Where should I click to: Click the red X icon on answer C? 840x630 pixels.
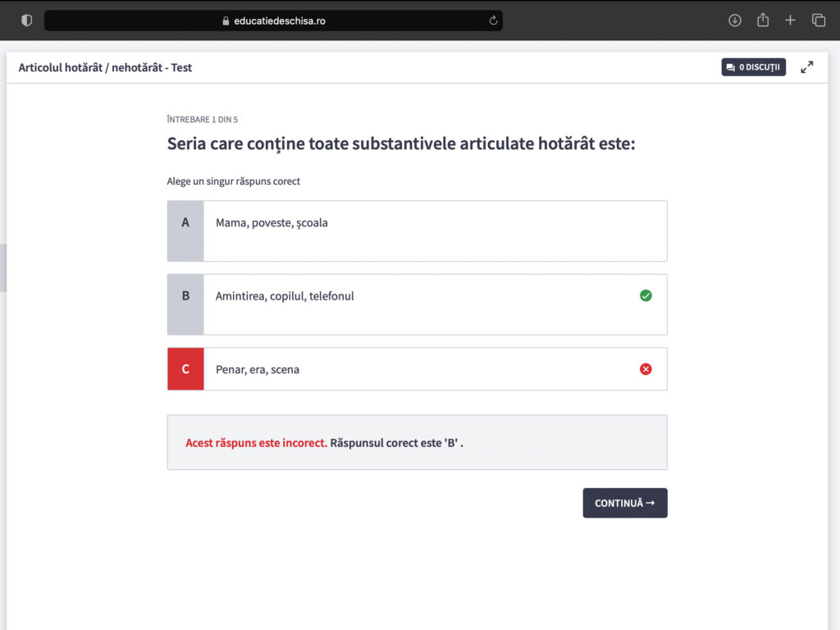(x=646, y=369)
